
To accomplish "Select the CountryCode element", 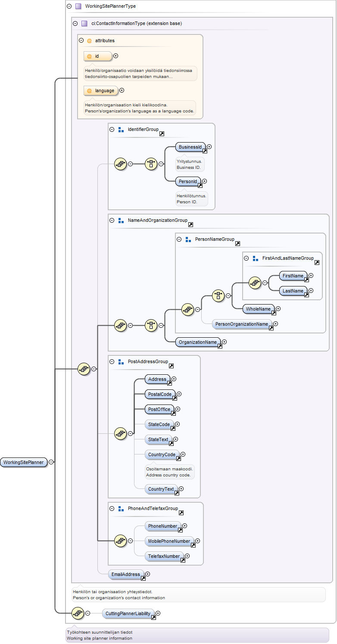I will click(x=162, y=455).
